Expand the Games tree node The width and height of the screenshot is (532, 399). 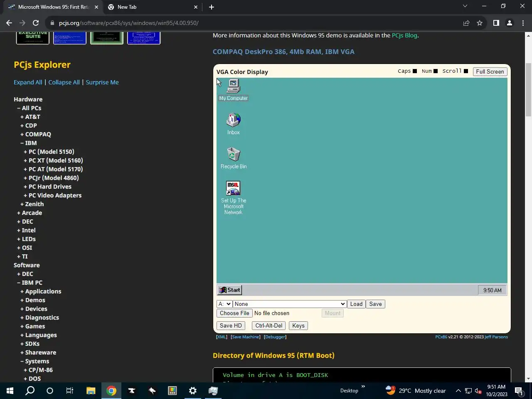coord(32,326)
